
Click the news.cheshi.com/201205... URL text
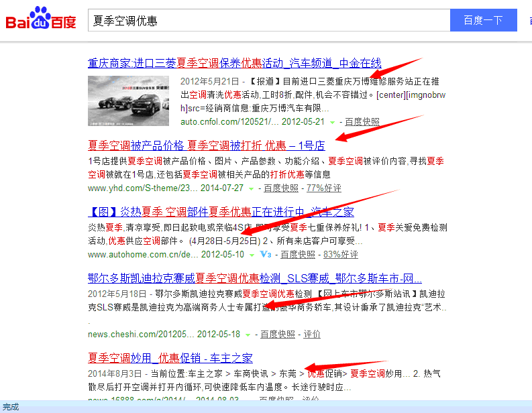(x=141, y=335)
